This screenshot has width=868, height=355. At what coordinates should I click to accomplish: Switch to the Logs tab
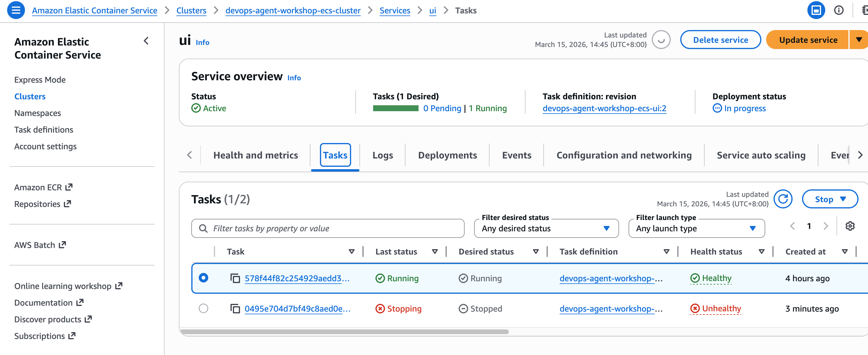click(382, 155)
